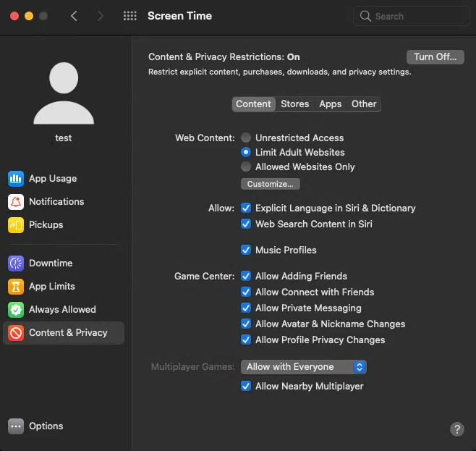Switch to the Apps tab
Image resolution: width=476 pixels, height=451 pixels.
tap(330, 104)
